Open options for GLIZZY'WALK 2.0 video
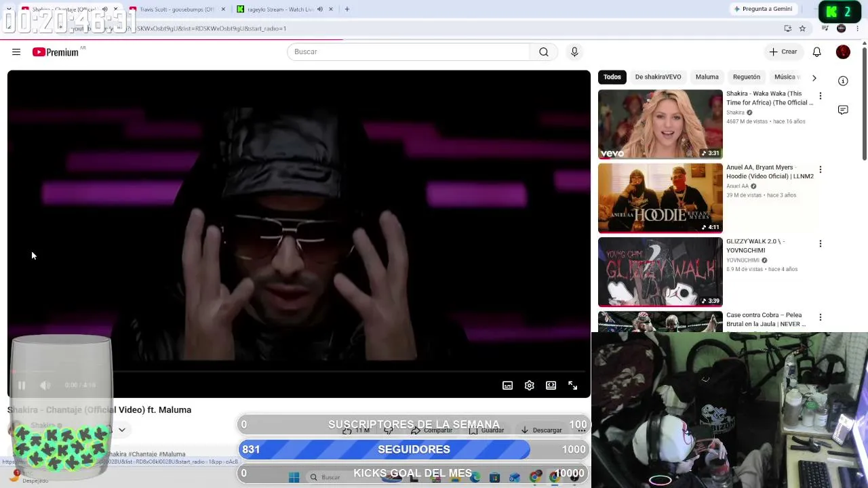The image size is (868, 488). (821, 244)
